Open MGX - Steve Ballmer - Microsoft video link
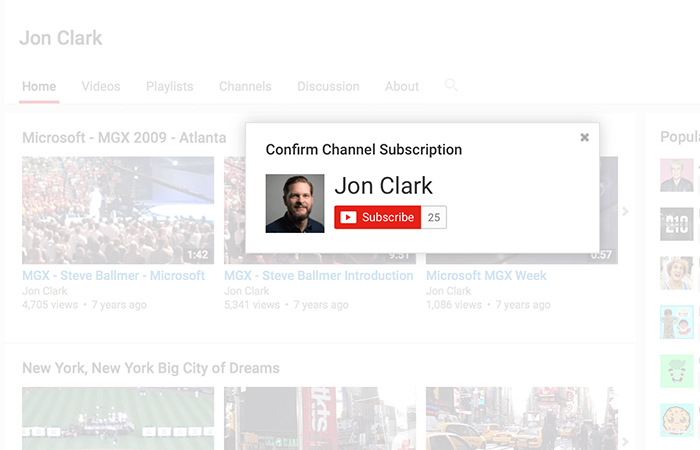The height and width of the screenshot is (450, 700). pos(113,276)
